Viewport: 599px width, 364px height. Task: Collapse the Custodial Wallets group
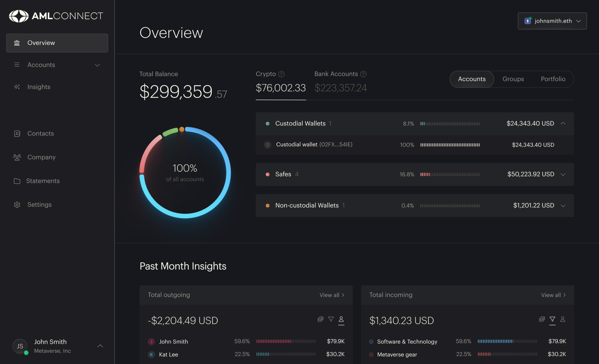click(563, 124)
